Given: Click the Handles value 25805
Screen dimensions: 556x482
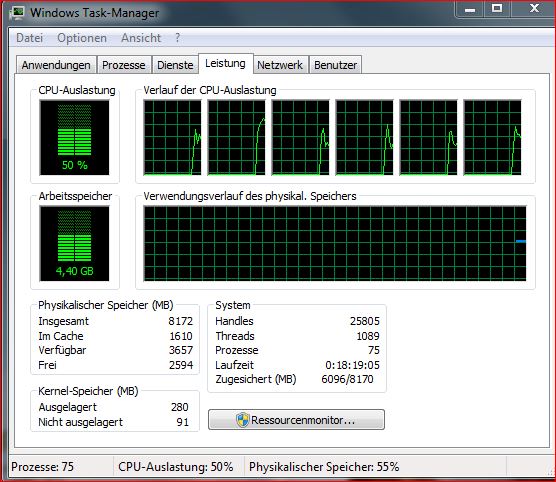Looking at the screenshot, I should pyautogui.click(x=365, y=321).
